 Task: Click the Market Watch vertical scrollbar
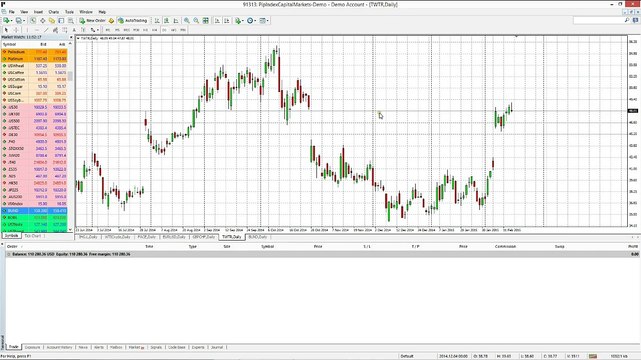[x=70, y=135]
